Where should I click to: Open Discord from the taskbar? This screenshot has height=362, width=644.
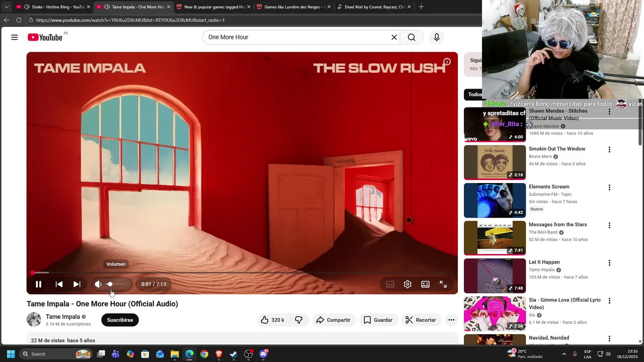click(263, 354)
